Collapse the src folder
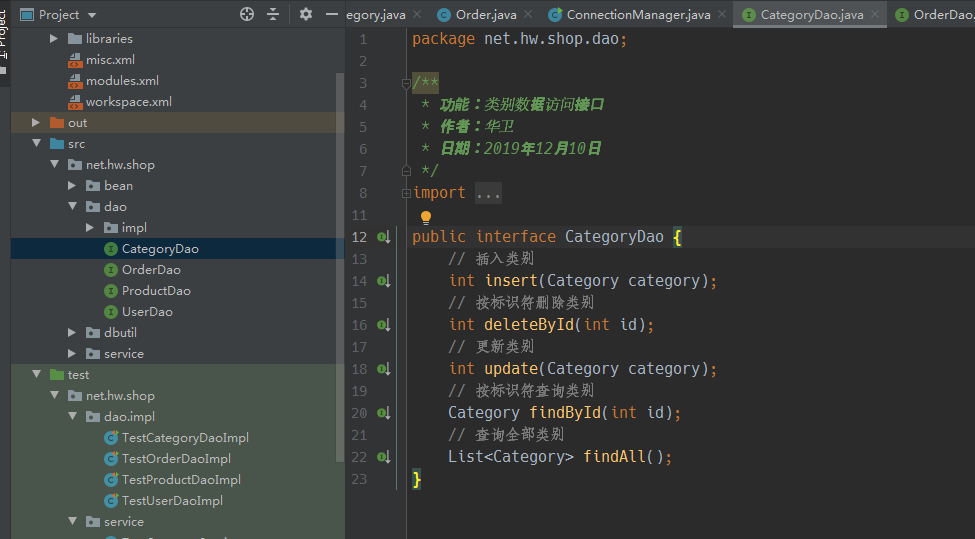 click(x=36, y=144)
